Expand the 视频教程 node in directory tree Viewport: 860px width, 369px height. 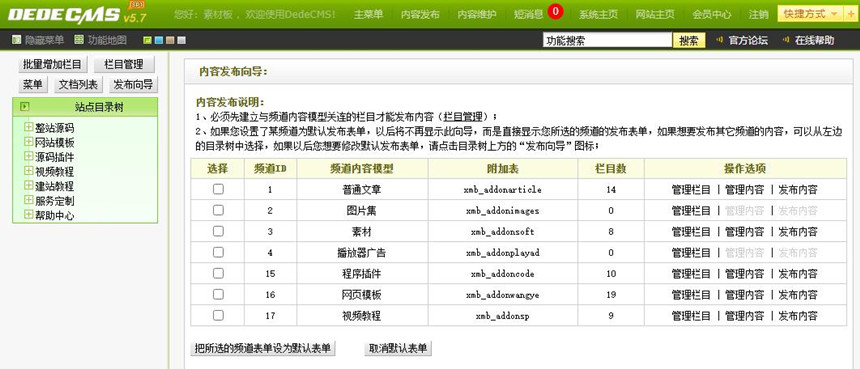coord(29,171)
